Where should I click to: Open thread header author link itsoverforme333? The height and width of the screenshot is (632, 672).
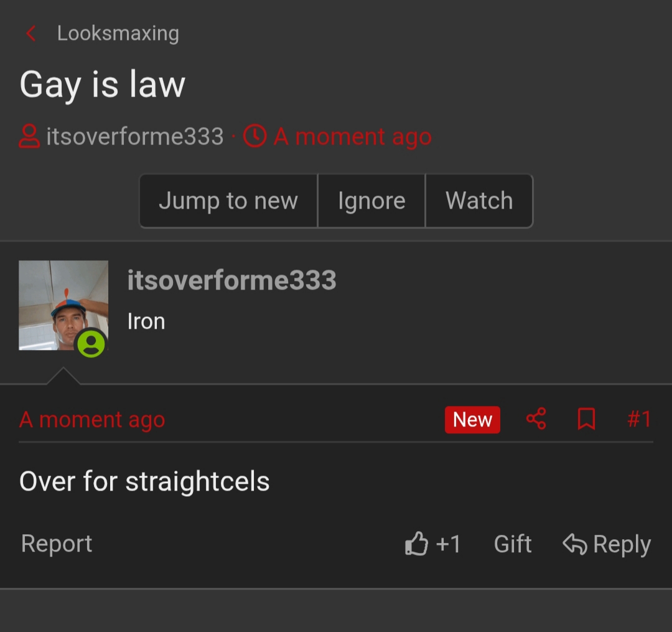(x=135, y=136)
